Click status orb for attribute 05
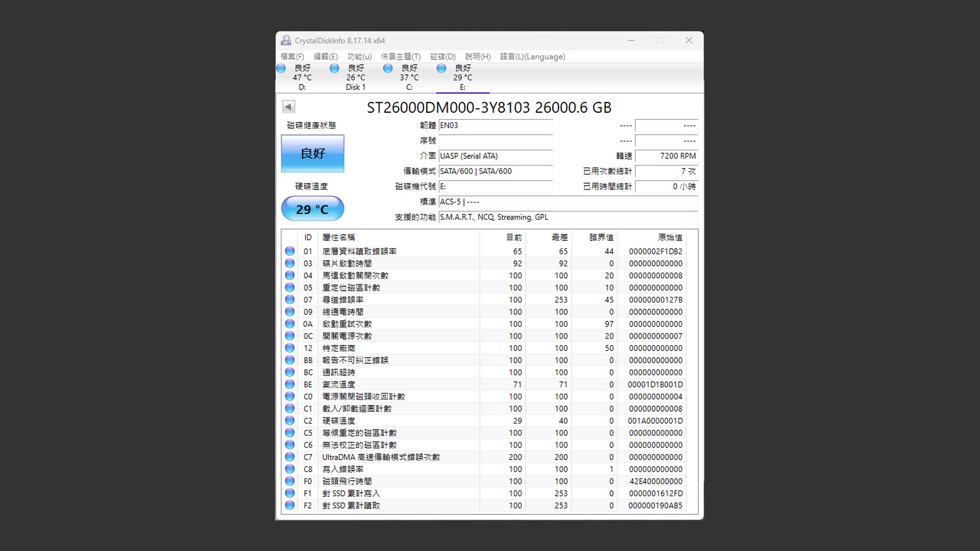 pos(290,287)
